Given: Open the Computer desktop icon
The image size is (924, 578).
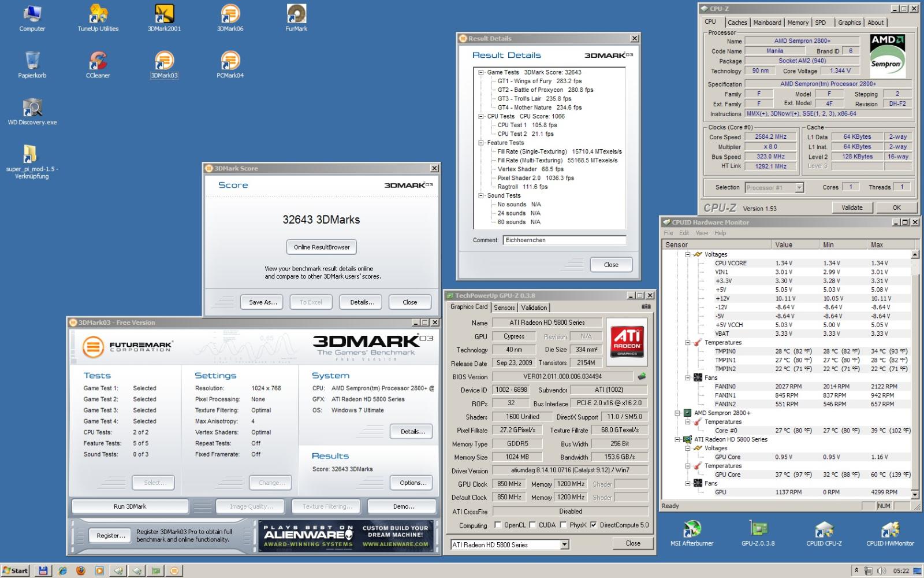Looking at the screenshot, I should click(32, 18).
